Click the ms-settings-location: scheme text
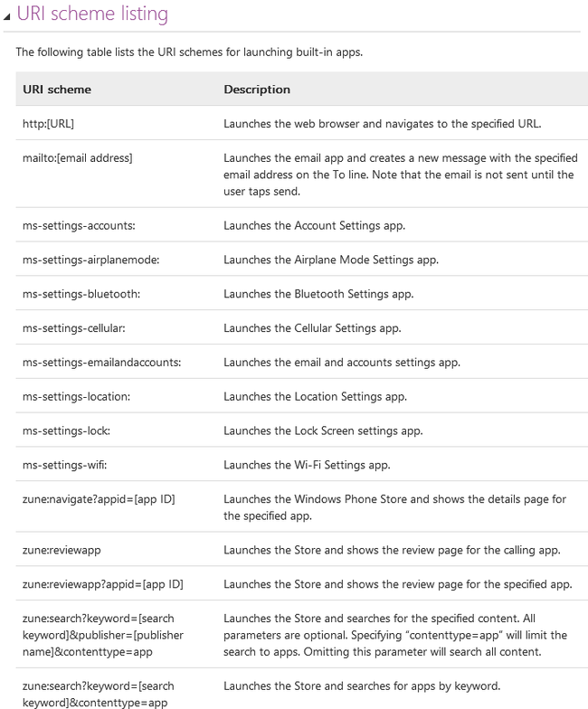 tap(76, 396)
